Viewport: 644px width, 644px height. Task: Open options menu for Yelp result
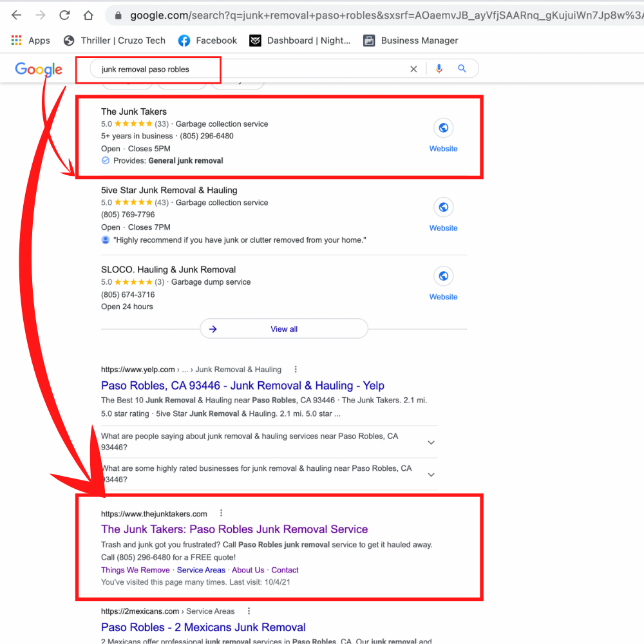[x=296, y=369]
